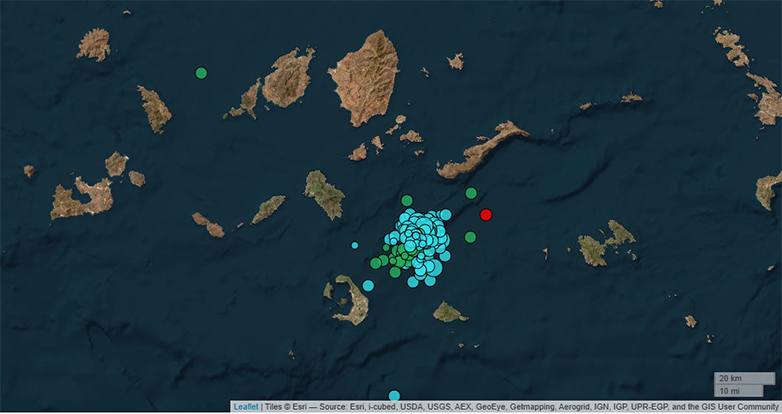Screen dimensions: 782x414
Task: Select the green marker northwest of the red marker
Action: [x=471, y=193]
